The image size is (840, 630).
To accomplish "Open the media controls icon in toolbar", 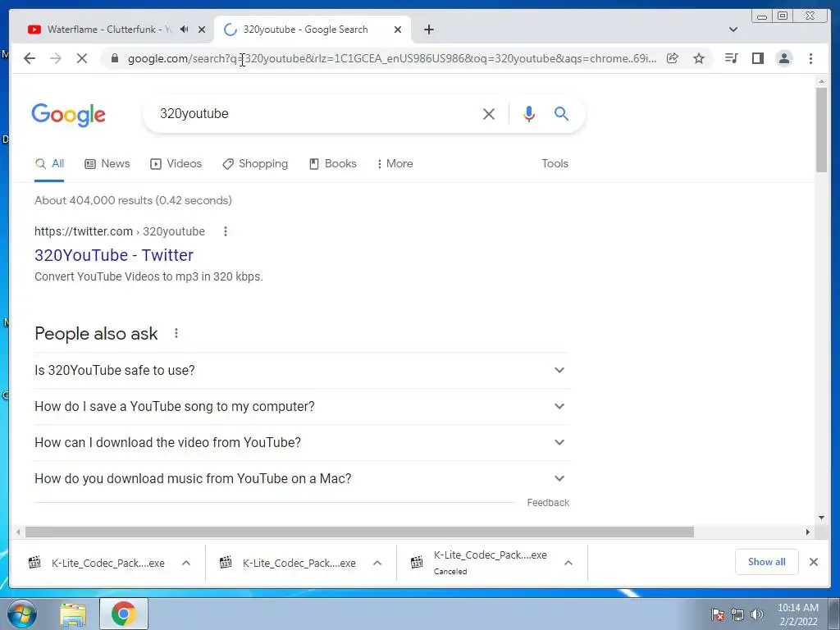I will (731, 58).
